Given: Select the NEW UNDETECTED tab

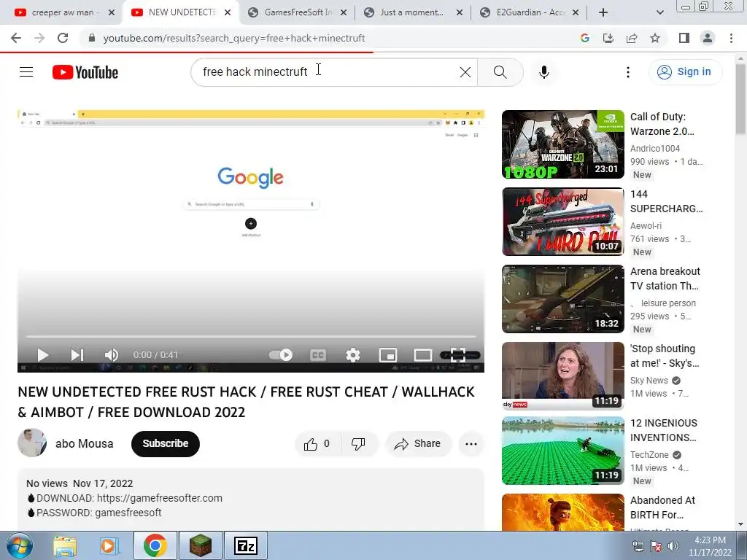Looking at the screenshot, I should pos(181,12).
